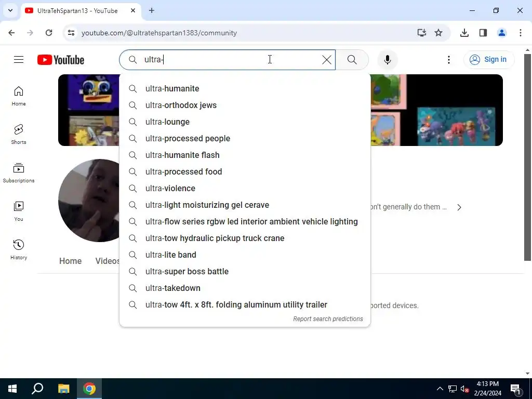Choose suggestion ultra-processed food
The image size is (532, 399).
pyautogui.click(x=245, y=171)
